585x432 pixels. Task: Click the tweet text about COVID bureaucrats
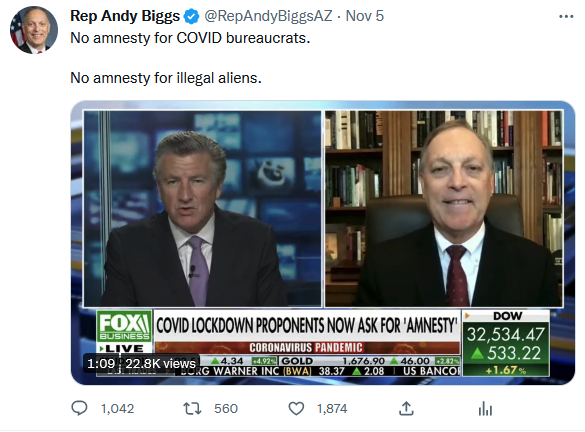click(190, 38)
